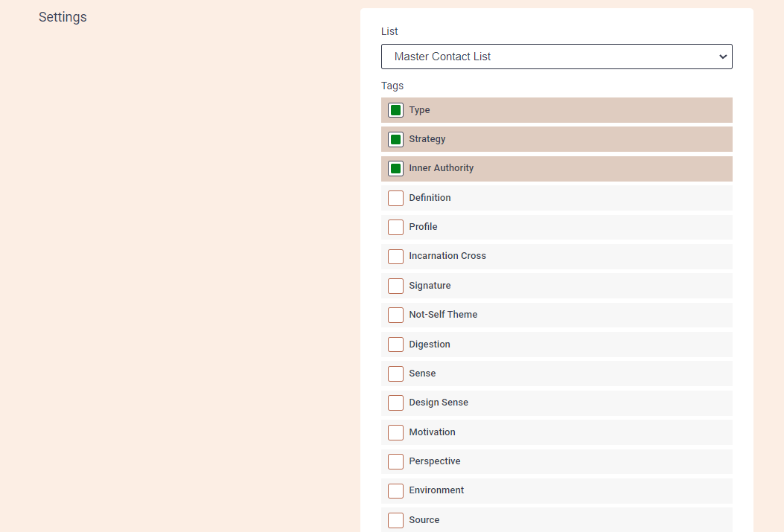Check the Profile tag checkbox

click(395, 227)
